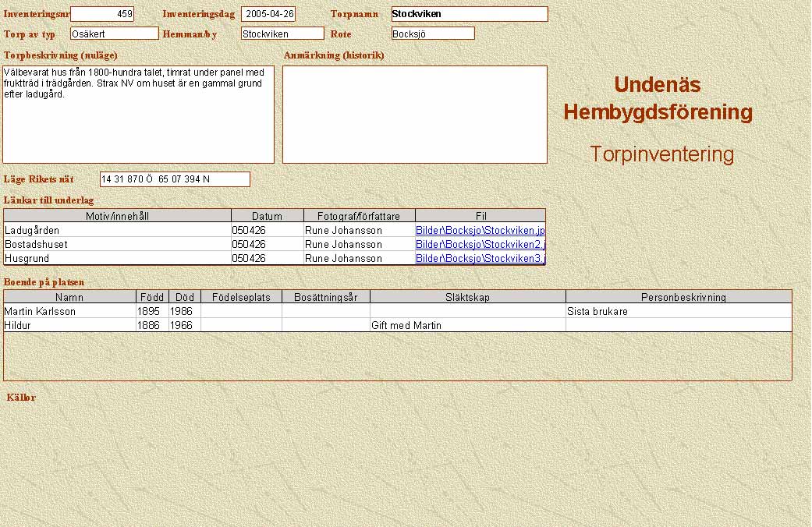Open the Stockviken3 image link
The height and width of the screenshot is (527, 812).
[x=480, y=259]
